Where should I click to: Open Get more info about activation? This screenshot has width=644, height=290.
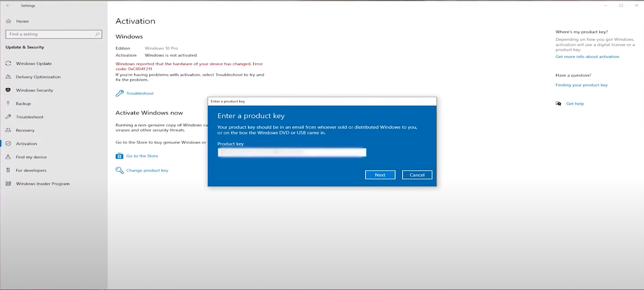click(587, 57)
